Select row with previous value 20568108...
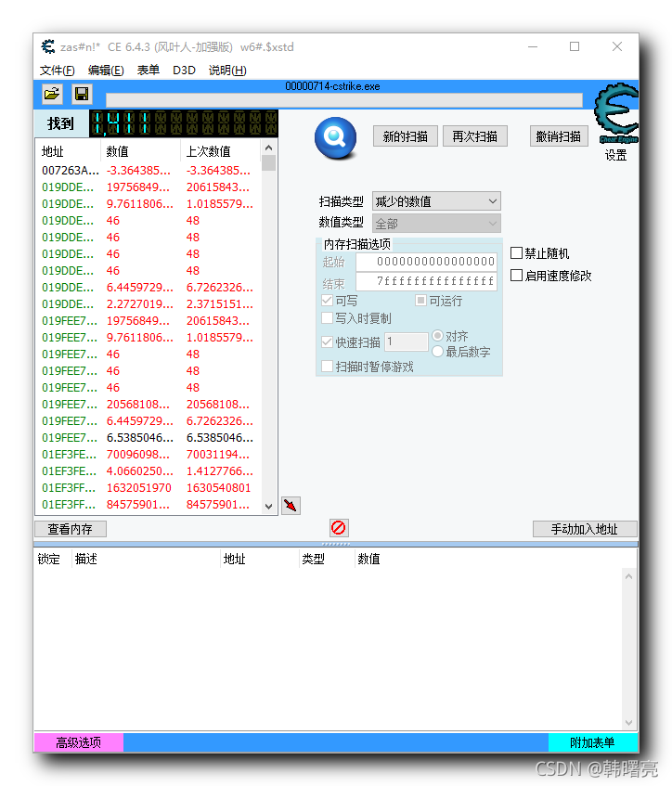 tap(148, 404)
